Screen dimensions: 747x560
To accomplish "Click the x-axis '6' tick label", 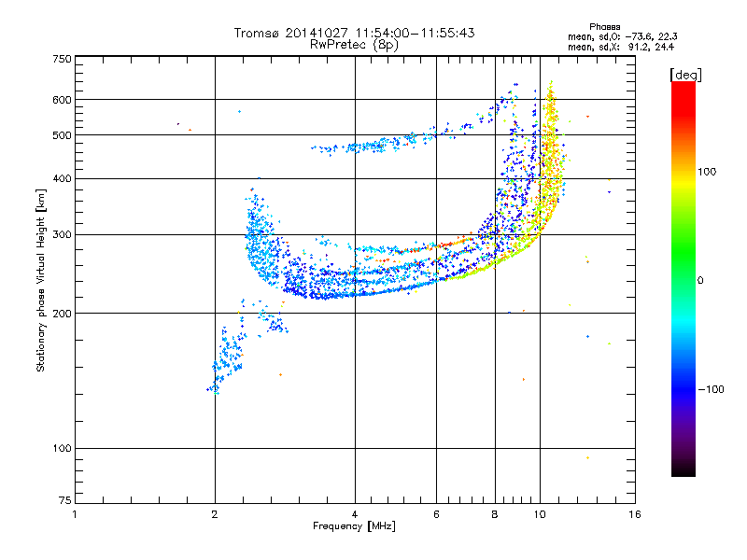I will [x=436, y=514].
